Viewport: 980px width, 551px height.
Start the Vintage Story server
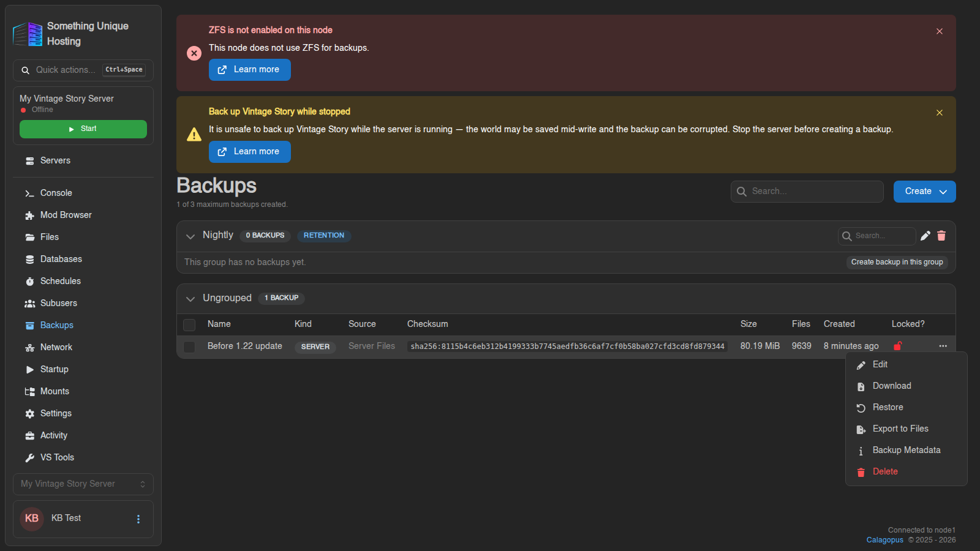[x=83, y=129]
